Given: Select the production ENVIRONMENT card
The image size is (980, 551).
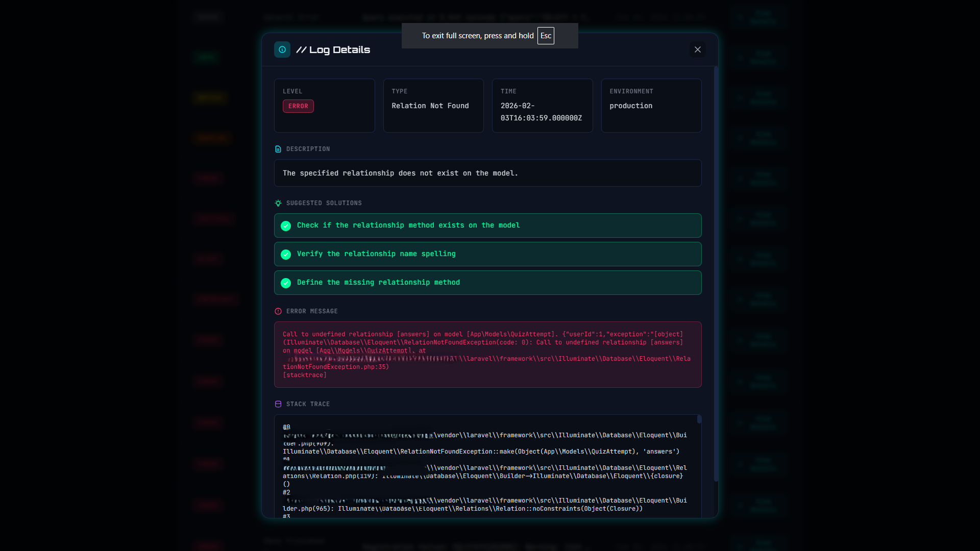Looking at the screenshot, I should click(x=651, y=105).
